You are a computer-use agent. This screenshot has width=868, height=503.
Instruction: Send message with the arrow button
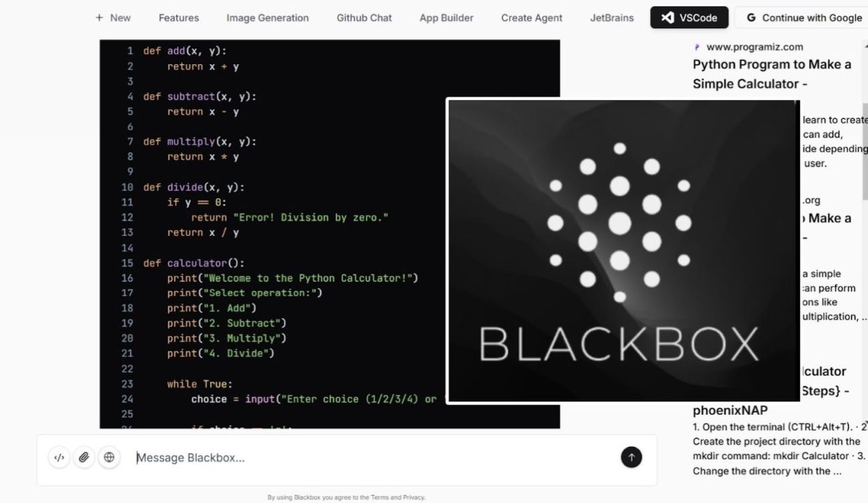[x=631, y=457]
